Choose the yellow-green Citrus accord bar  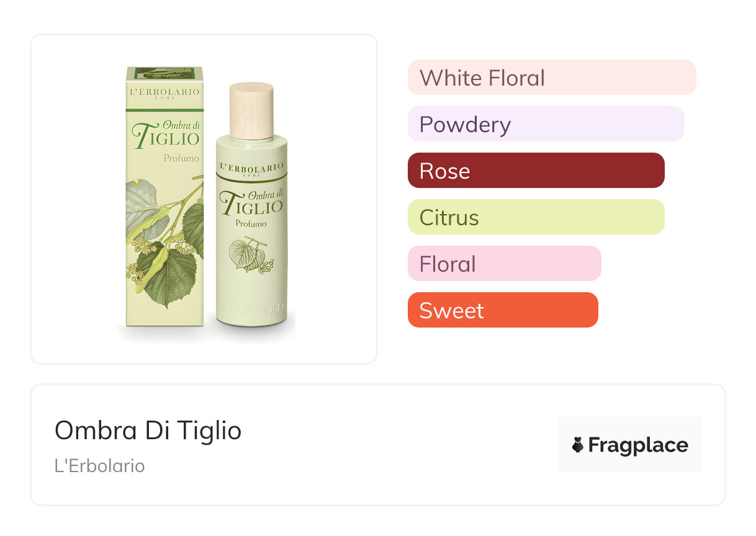(536, 217)
